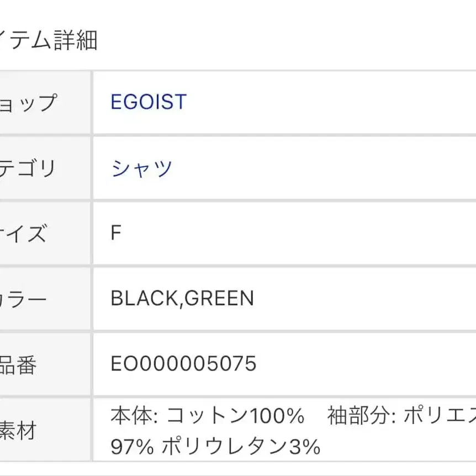The image size is (476, 476).
Task: Click the アイテム詳細 section heading
Action: (x=49, y=40)
